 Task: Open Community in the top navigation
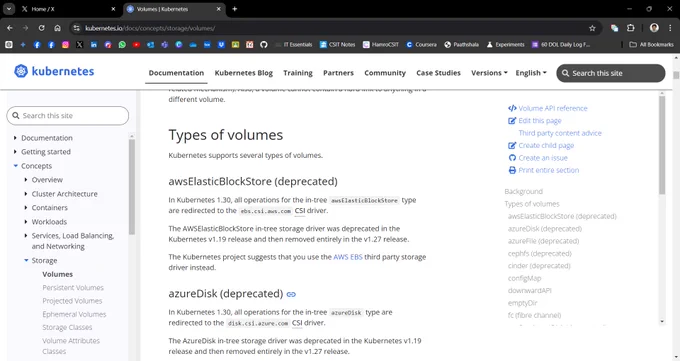click(385, 73)
